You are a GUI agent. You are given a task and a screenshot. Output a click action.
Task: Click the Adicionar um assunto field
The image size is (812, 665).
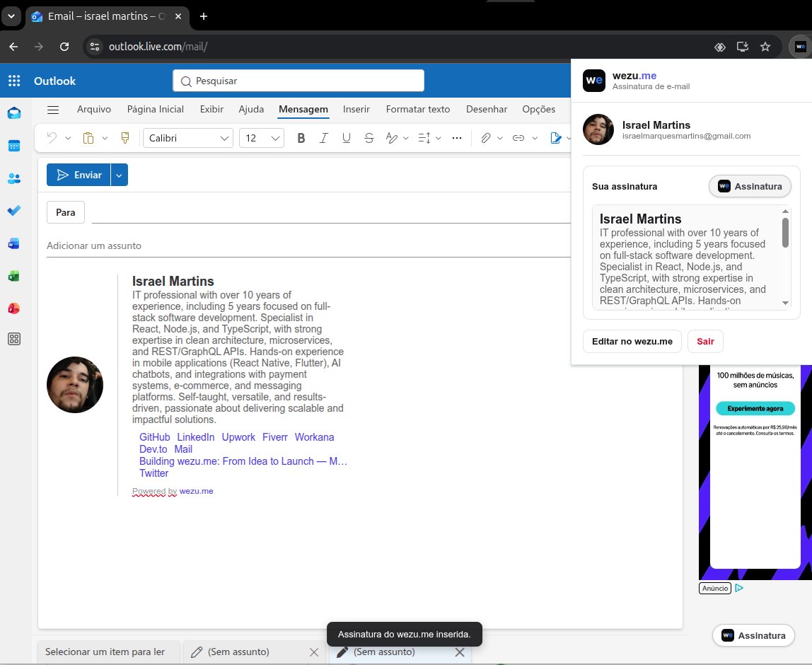point(308,245)
